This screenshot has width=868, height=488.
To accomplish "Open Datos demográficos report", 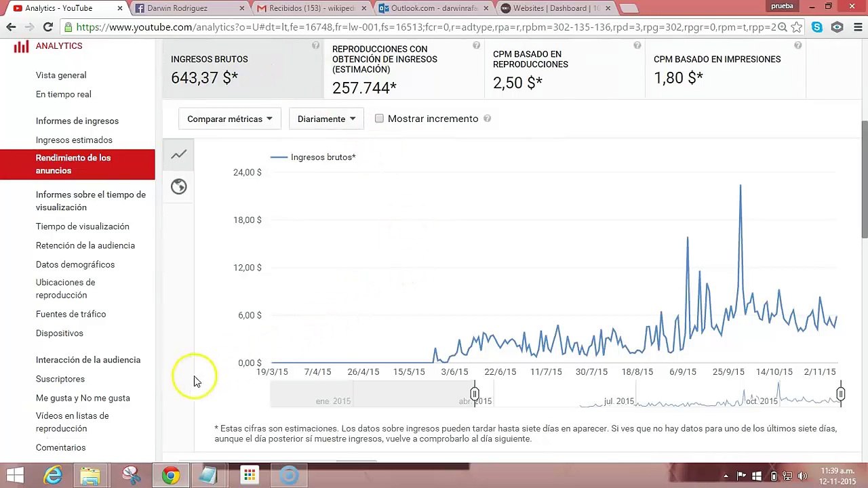I will pos(75,264).
